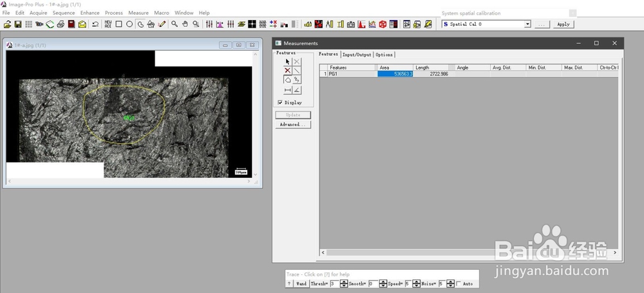Save image with the floppy disk icon
This screenshot has height=293, width=644.
click(18, 24)
